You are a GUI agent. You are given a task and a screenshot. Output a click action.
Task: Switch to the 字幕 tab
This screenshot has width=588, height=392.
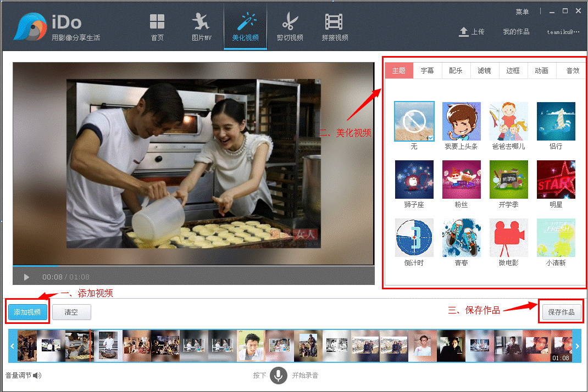(x=427, y=71)
